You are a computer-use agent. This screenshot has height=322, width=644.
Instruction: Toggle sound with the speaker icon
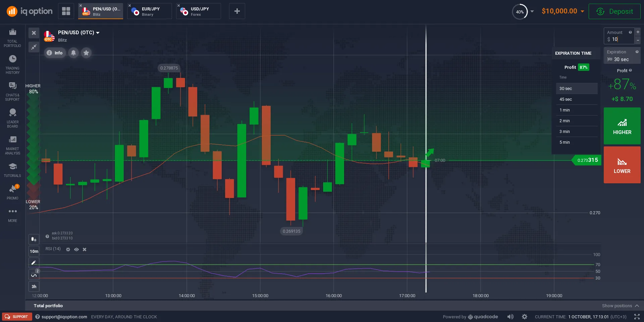(510, 317)
